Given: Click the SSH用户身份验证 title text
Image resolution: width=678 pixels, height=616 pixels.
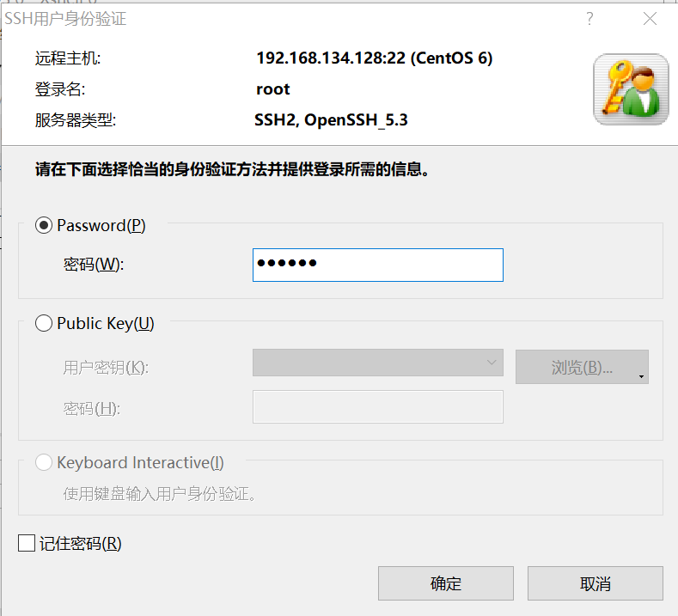Looking at the screenshot, I should pyautogui.click(x=65, y=19).
